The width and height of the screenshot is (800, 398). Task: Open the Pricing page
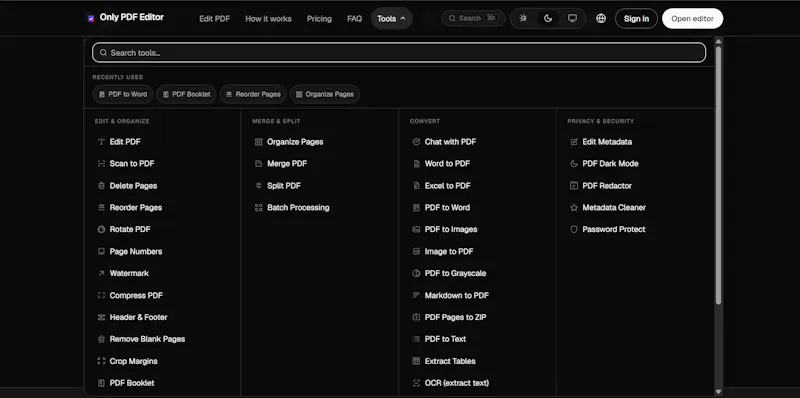319,19
